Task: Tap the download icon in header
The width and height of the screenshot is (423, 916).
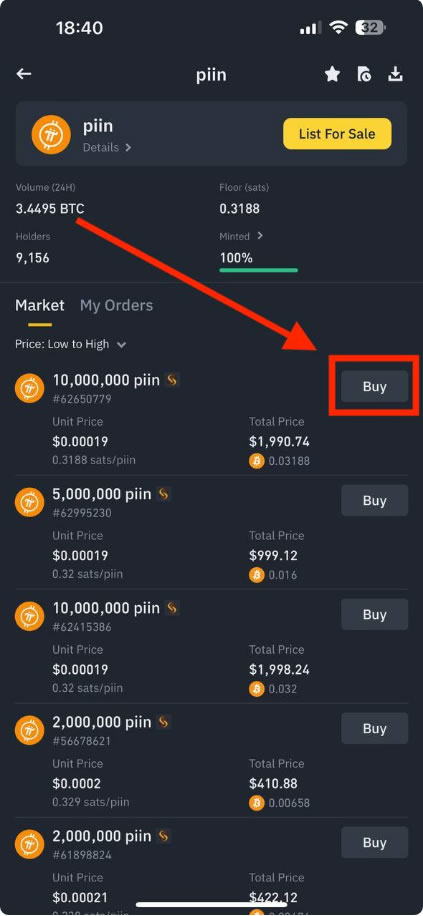Action: pyautogui.click(x=396, y=74)
